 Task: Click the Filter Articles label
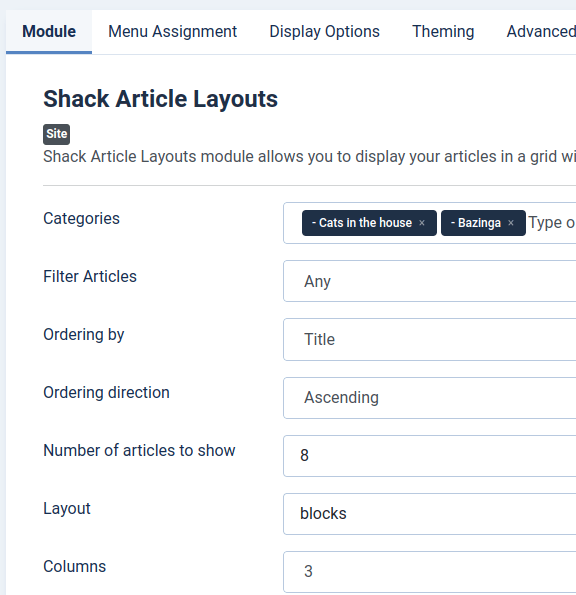(x=90, y=276)
